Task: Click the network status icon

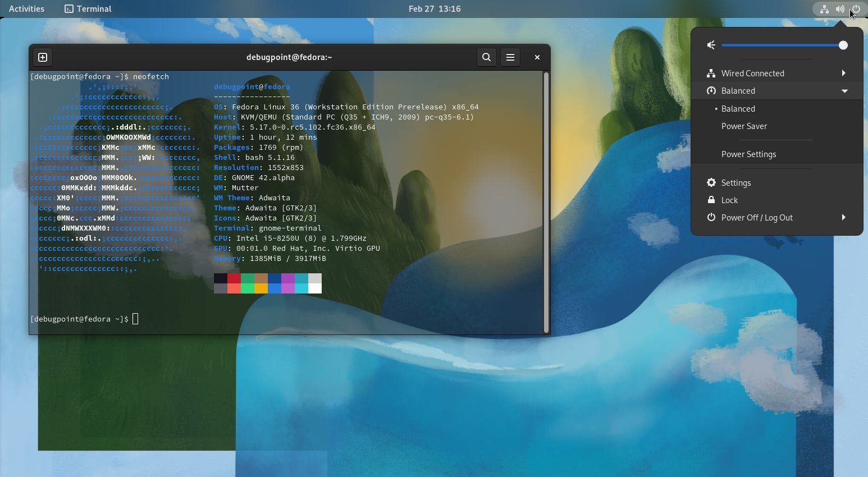Action: pyautogui.click(x=824, y=8)
